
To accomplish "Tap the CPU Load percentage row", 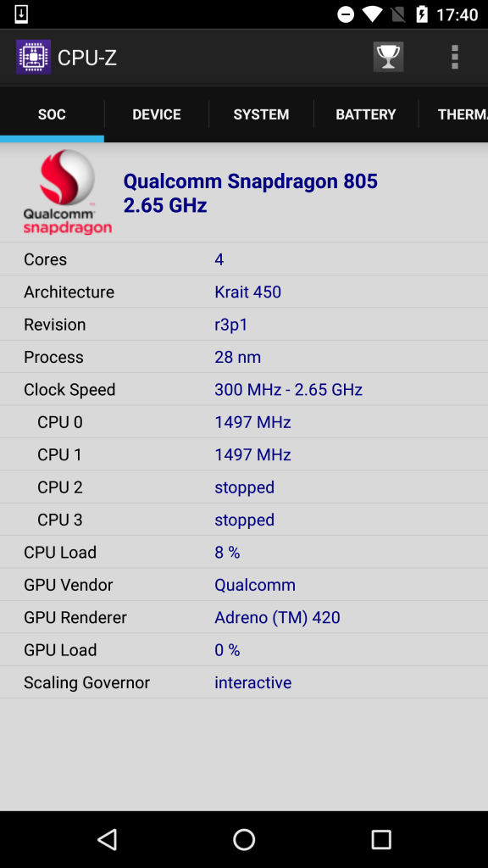I will tap(244, 552).
